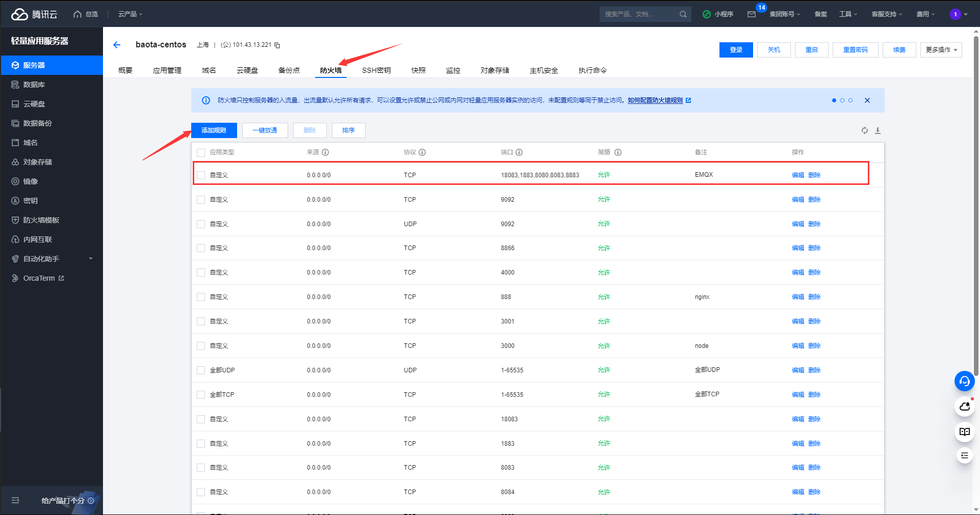Click the 一键放通 button
This screenshot has width=980, height=515.
265,130
